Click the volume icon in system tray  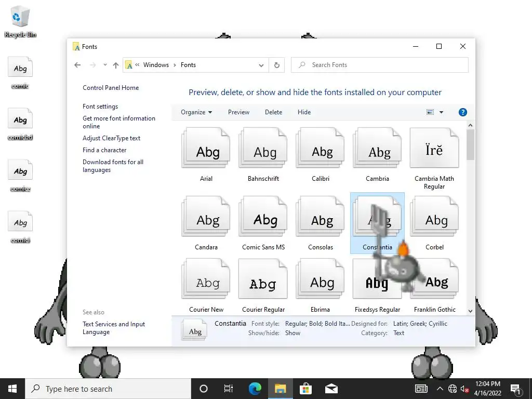click(464, 389)
